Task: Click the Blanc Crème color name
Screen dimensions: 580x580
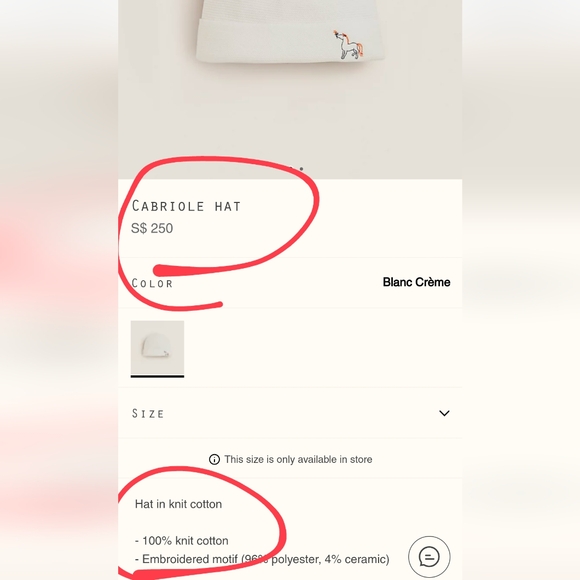Action: (x=417, y=282)
